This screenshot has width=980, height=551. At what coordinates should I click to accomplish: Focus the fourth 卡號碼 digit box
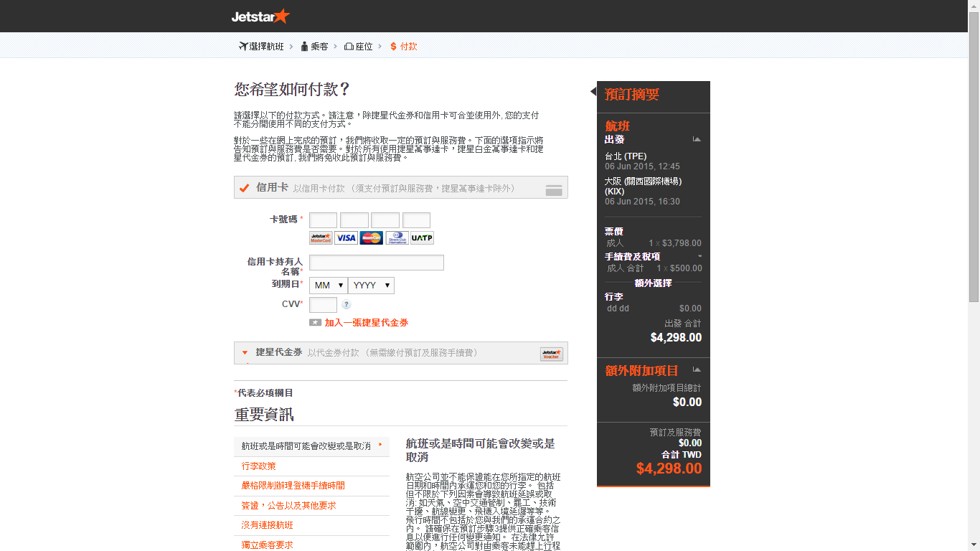tap(417, 220)
